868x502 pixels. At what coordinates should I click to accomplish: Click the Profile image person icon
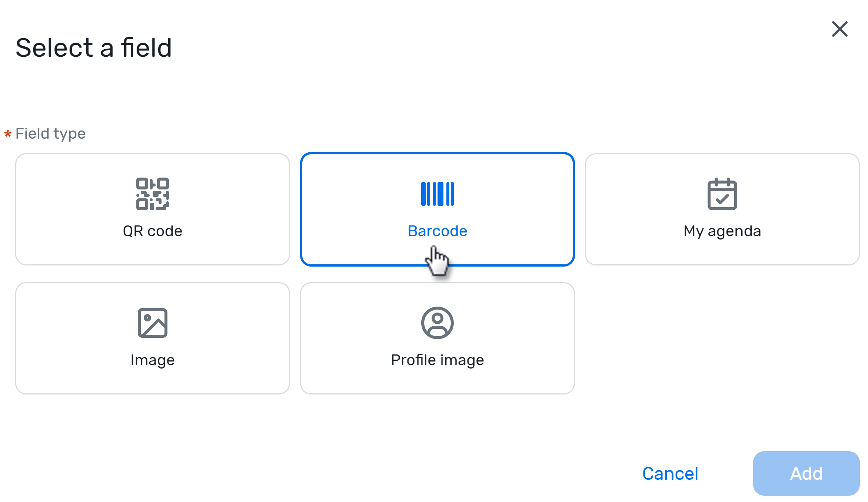(437, 323)
